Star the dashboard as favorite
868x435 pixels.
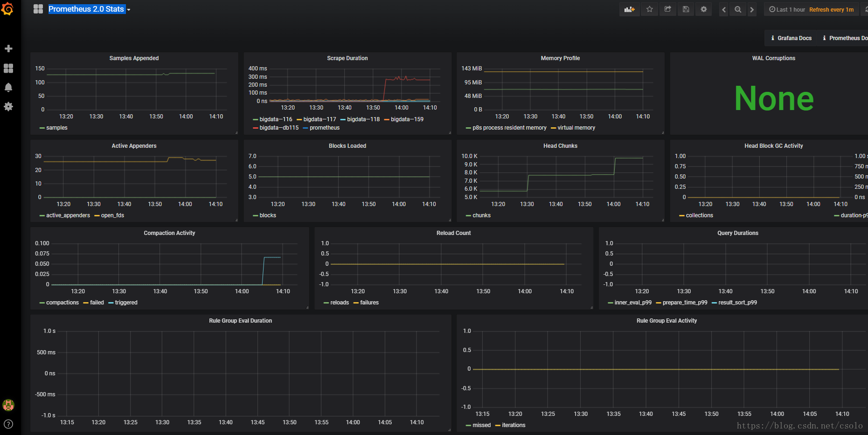[649, 9]
